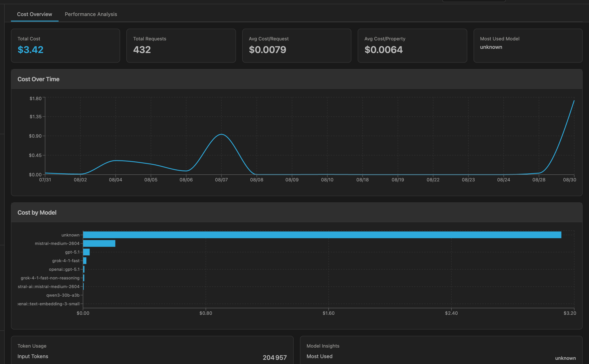The height and width of the screenshot is (364, 589).
Task: Click the 'qwen3-30b-a3b' axis label
Action: pyautogui.click(x=63, y=295)
